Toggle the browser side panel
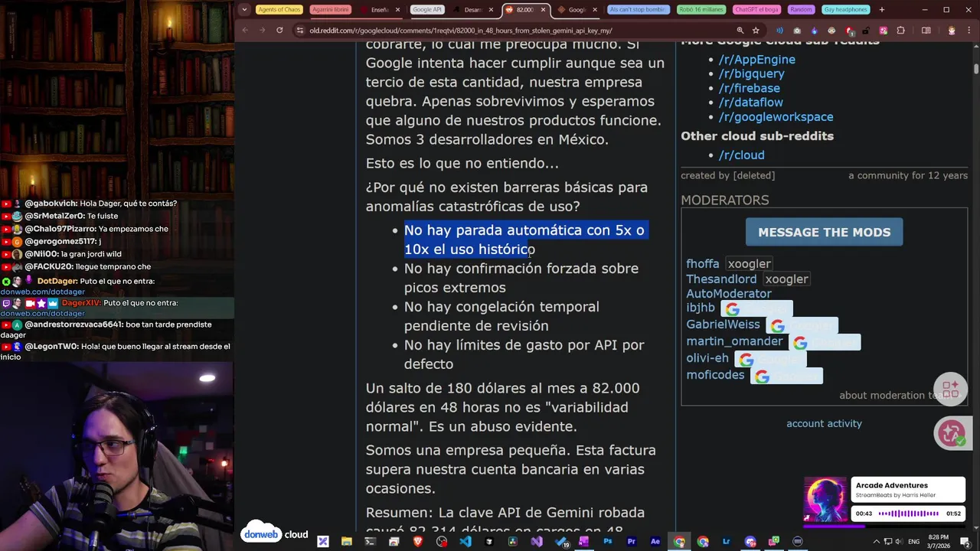Screen dimensions: 980x551 pyautogui.click(x=926, y=31)
